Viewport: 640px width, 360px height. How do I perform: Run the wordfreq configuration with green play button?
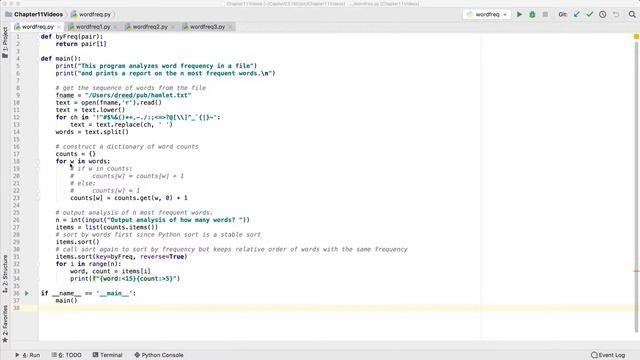(x=519, y=14)
